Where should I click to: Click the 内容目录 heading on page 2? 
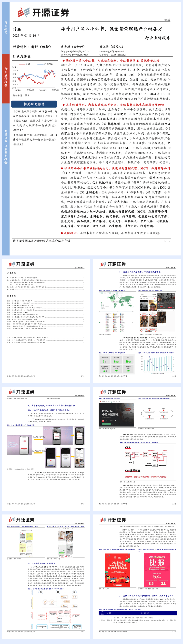pos(12,273)
